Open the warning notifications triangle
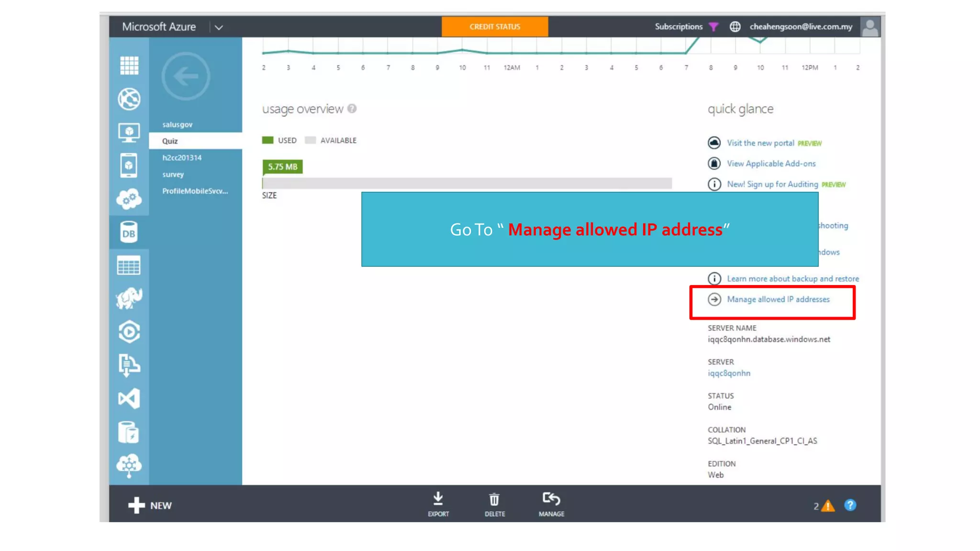This screenshot has height=551, width=980. click(x=828, y=506)
